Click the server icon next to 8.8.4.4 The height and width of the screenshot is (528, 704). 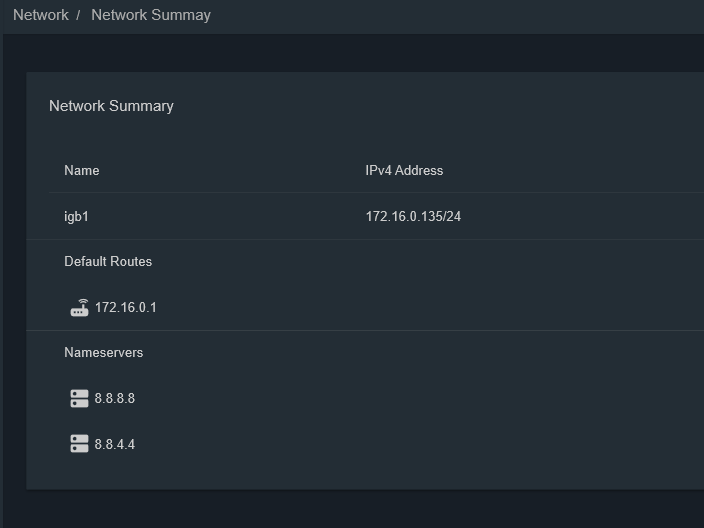(x=79, y=444)
